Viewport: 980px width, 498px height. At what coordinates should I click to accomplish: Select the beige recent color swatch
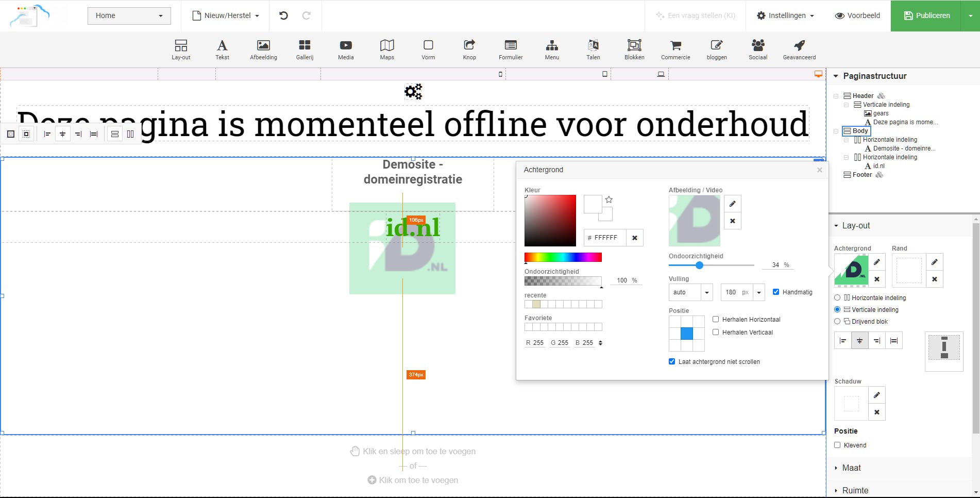(536, 304)
